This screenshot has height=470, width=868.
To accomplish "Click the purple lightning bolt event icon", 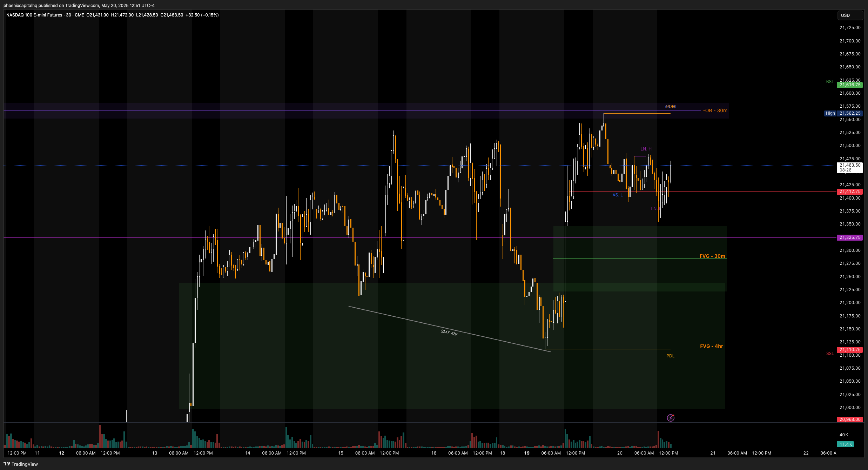I will (670, 418).
